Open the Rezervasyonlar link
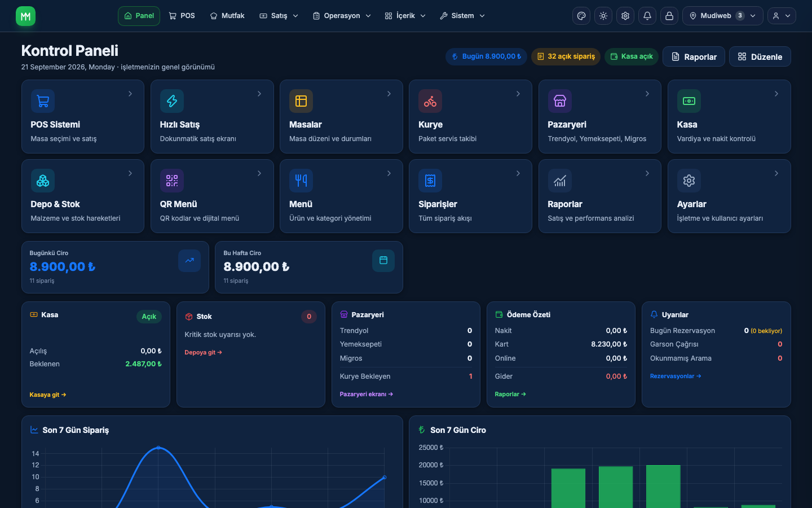Image resolution: width=812 pixels, height=508 pixels. [x=676, y=376]
